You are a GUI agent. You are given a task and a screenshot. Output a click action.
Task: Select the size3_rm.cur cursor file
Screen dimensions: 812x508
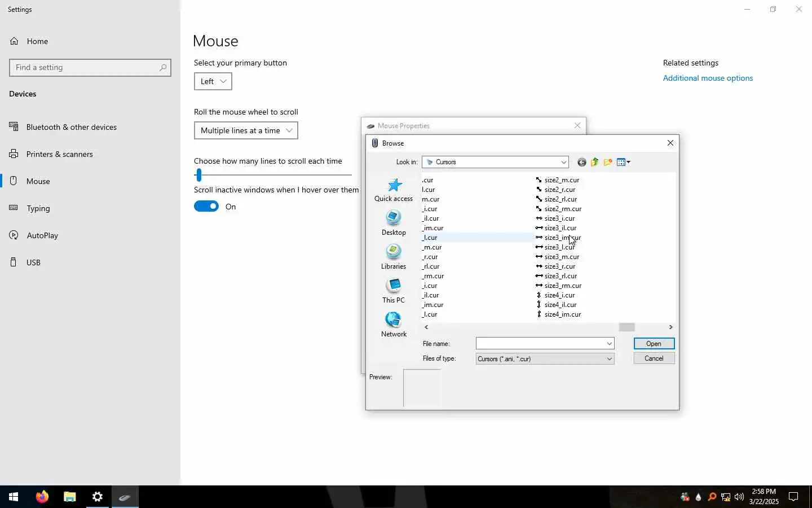pos(558,286)
